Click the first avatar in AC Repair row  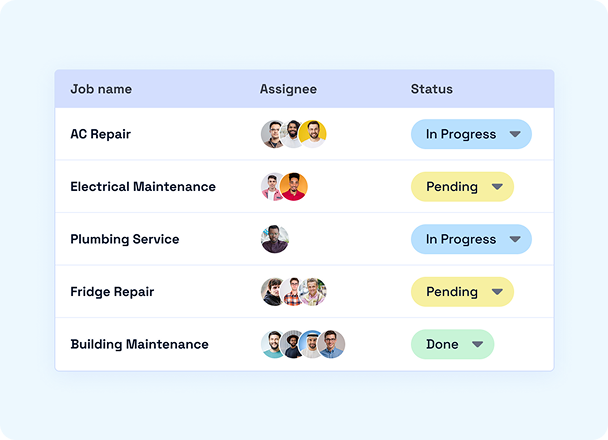point(273,134)
